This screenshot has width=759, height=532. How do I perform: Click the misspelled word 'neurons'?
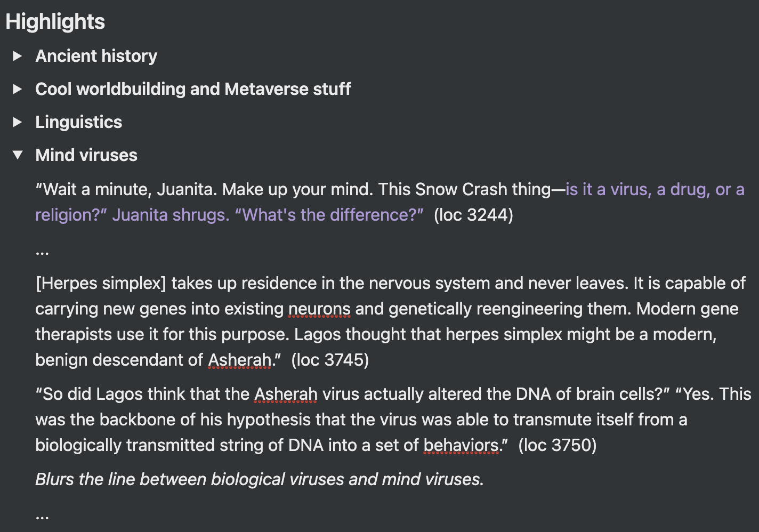[x=319, y=309]
